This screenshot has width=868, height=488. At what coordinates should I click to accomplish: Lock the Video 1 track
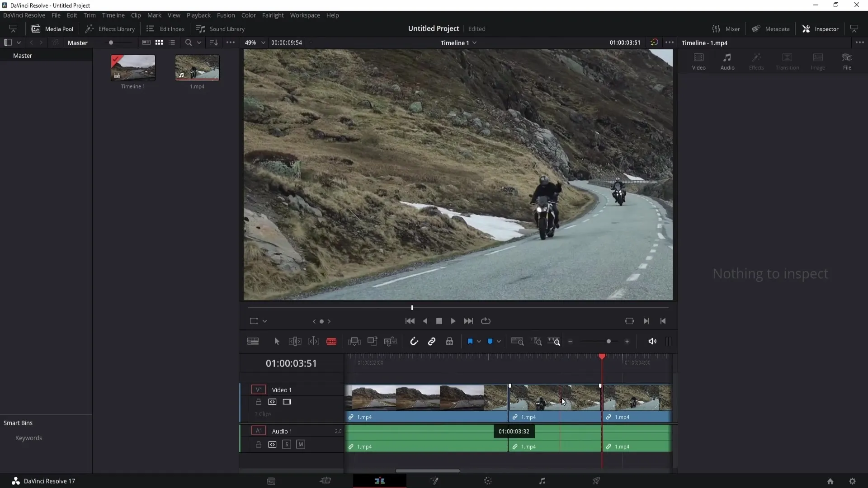[259, 402]
